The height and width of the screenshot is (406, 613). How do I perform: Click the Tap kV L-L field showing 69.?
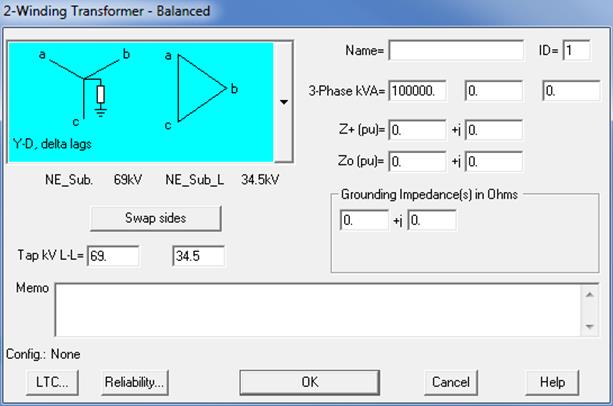click(x=113, y=256)
